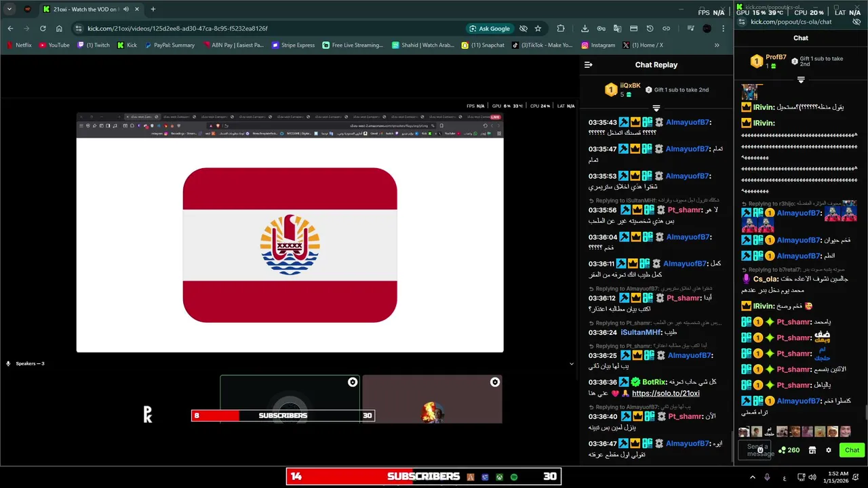868x488 pixels.
Task: Open site info icon in popout chat window
Action: point(743,22)
